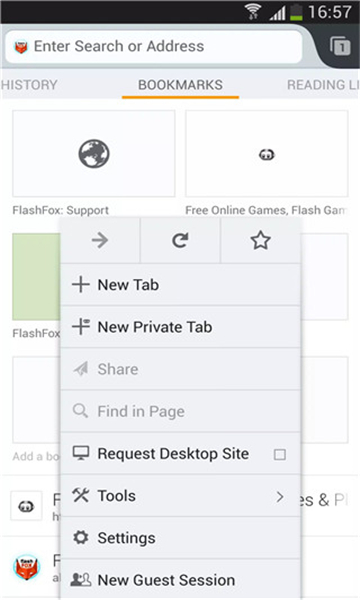Select New Tab from the menu
The height and width of the screenshot is (600, 360).
pyautogui.click(x=180, y=285)
